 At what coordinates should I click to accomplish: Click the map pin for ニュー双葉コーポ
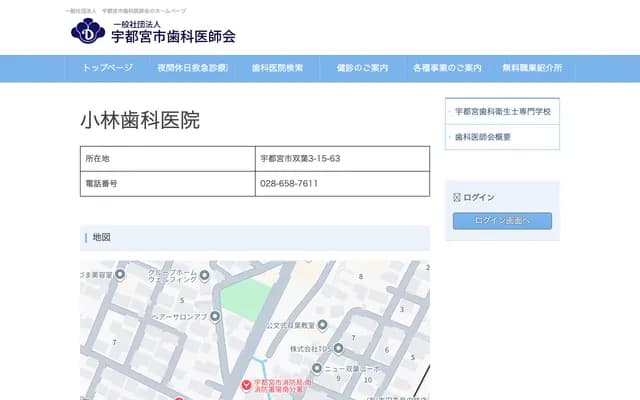317,368
